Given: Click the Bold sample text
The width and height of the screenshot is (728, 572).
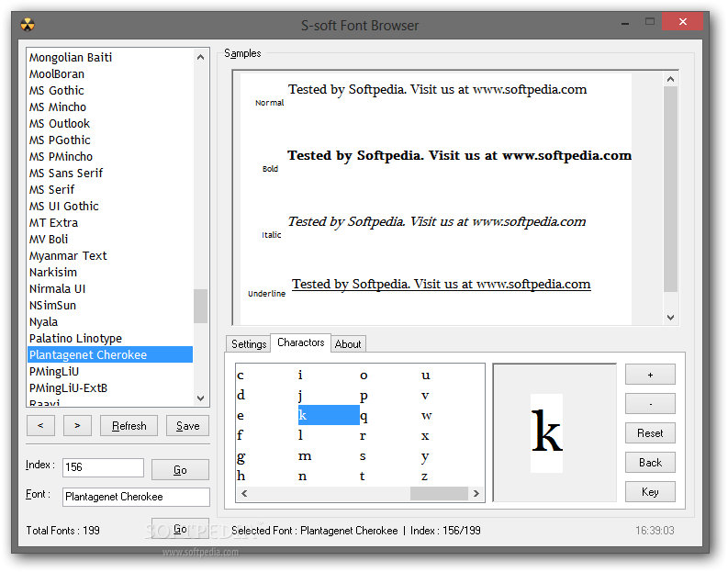Looking at the screenshot, I should pos(459,155).
